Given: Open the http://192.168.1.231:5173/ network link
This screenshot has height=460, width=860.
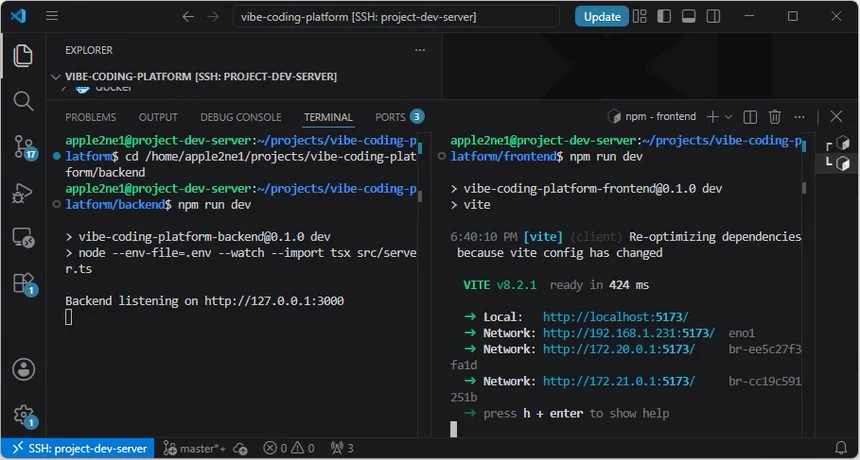Looking at the screenshot, I should 629,333.
